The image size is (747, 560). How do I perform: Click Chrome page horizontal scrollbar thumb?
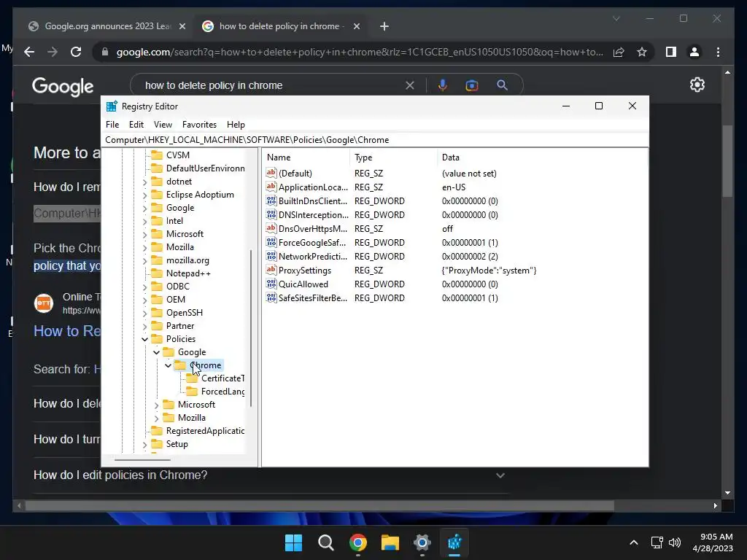[320, 506]
